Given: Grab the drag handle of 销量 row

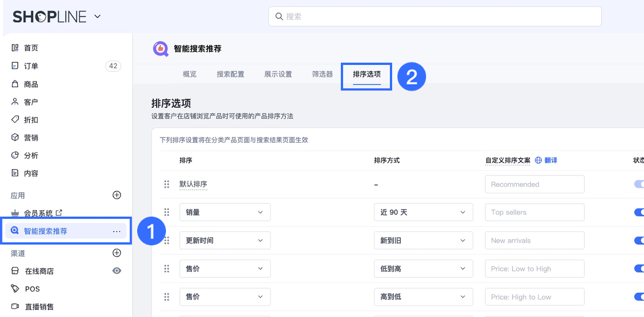Looking at the screenshot, I should [167, 212].
